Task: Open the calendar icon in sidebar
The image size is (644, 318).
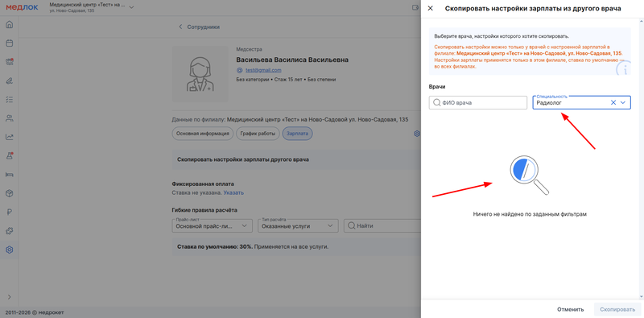Action: tap(10, 43)
